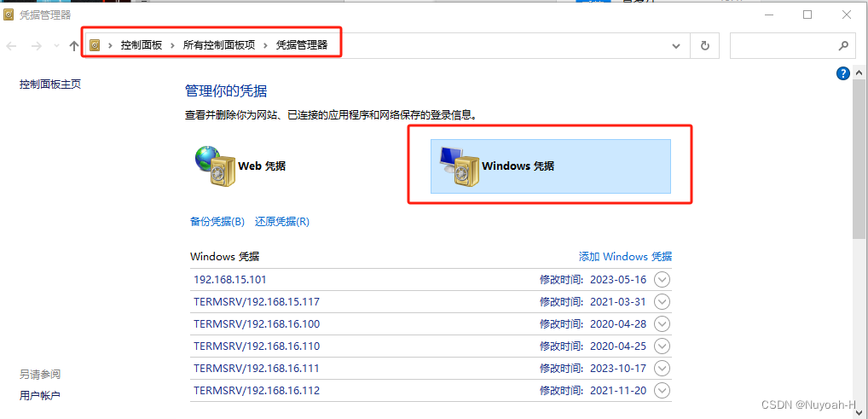Click the forward navigation arrow
Viewport: 868px width, 419px height.
(37, 46)
